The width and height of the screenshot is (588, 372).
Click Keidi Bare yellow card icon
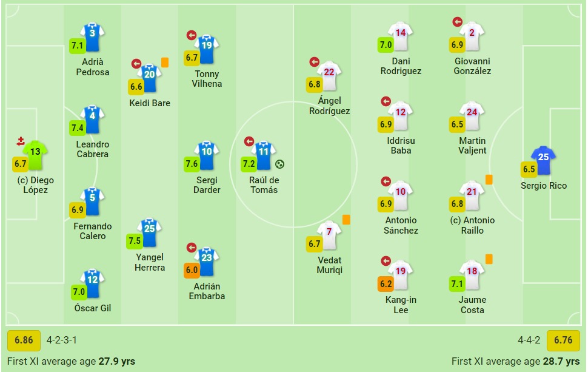click(x=165, y=63)
